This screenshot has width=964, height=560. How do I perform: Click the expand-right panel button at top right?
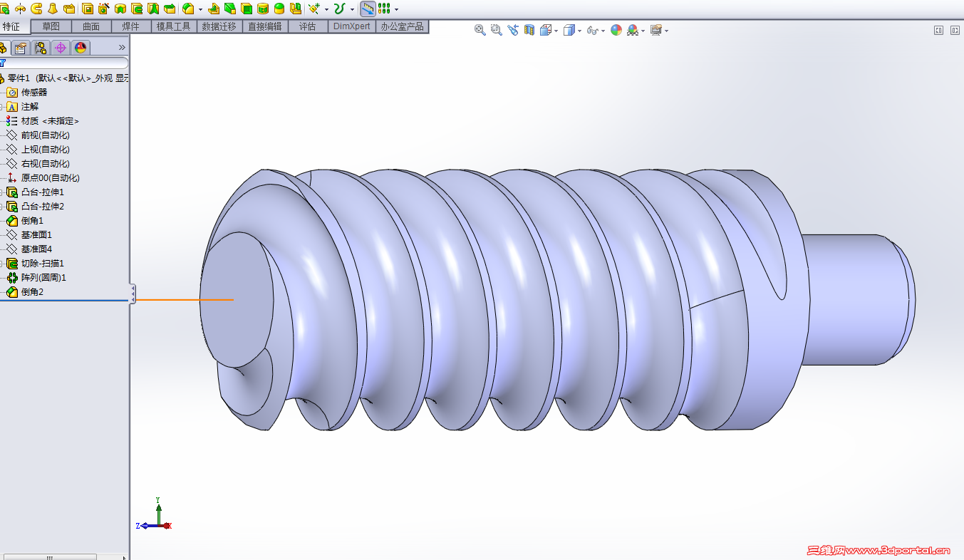(953, 30)
